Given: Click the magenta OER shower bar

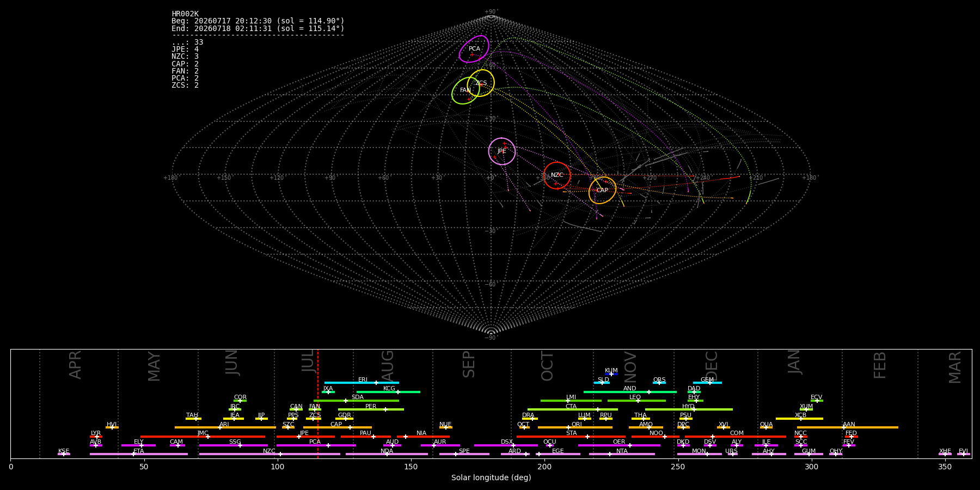Looking at the screenshot, I should click(619, 445).
